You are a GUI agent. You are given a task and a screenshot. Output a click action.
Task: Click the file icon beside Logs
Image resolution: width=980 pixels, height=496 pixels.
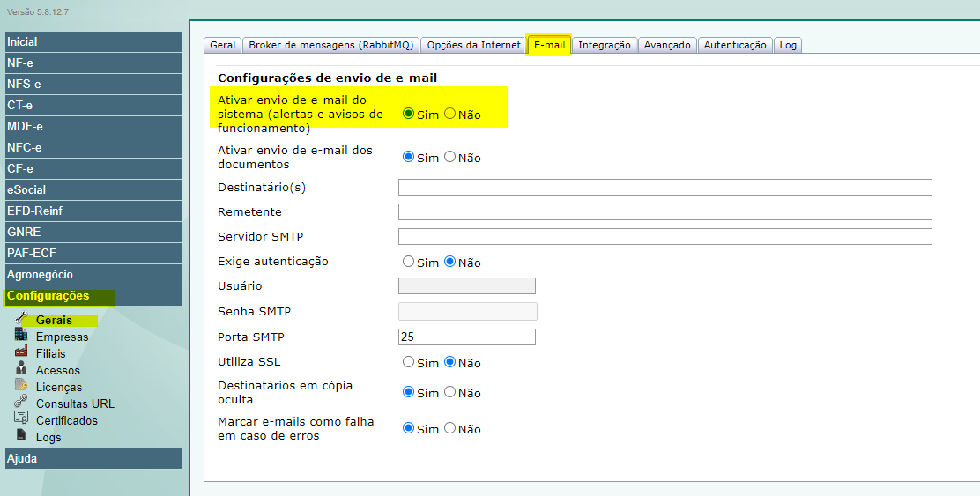(x=21, y=435)
